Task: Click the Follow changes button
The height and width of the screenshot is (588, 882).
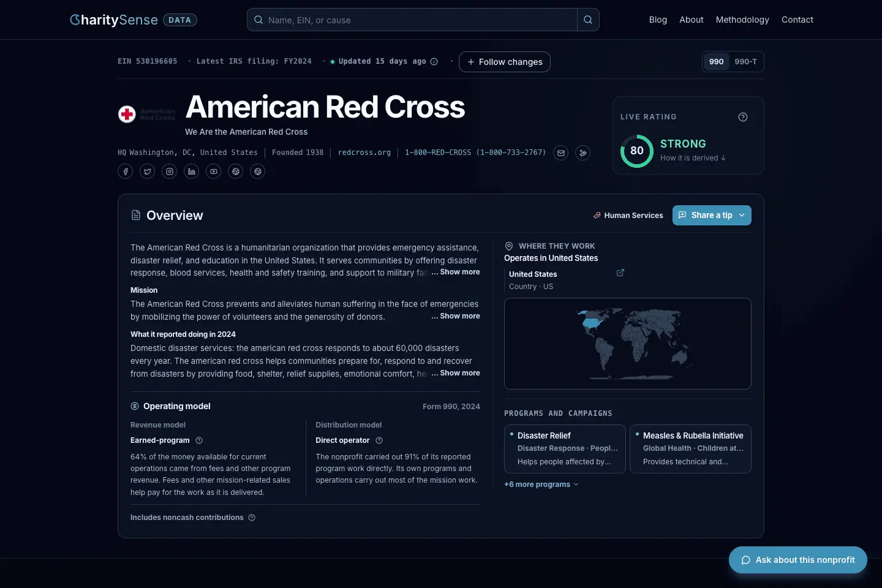Action: tap(505, 62)
